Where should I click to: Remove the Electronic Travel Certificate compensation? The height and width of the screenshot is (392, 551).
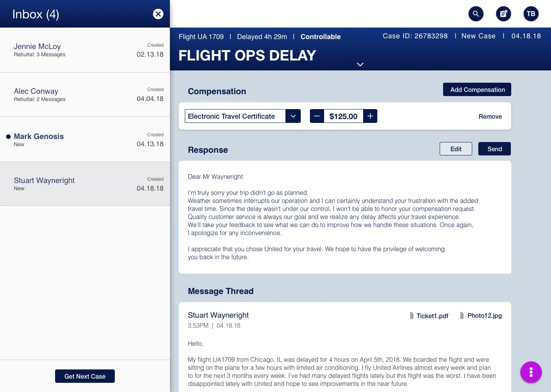click(490, 116)
